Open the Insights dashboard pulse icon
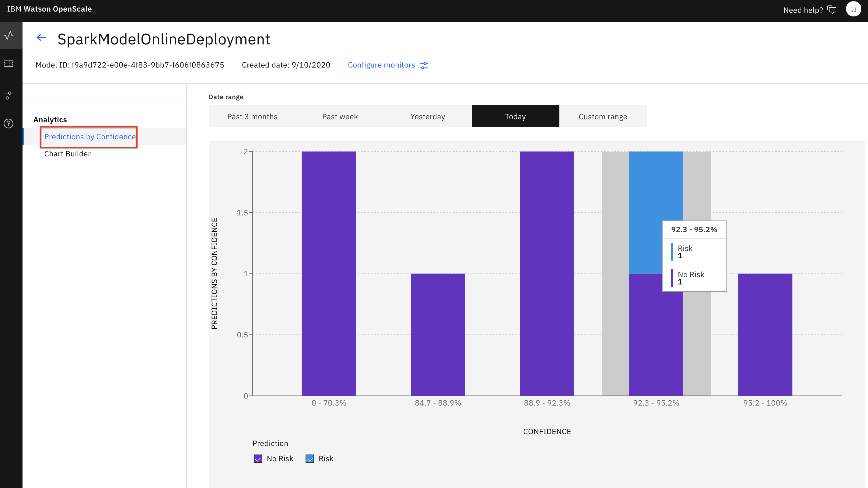Screen dimensions: 868x488 pyautogui.click(x=9, y=35)
